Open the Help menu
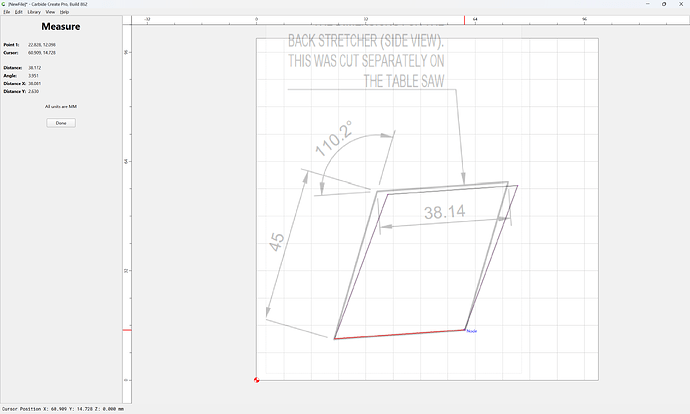 [64, 12]
